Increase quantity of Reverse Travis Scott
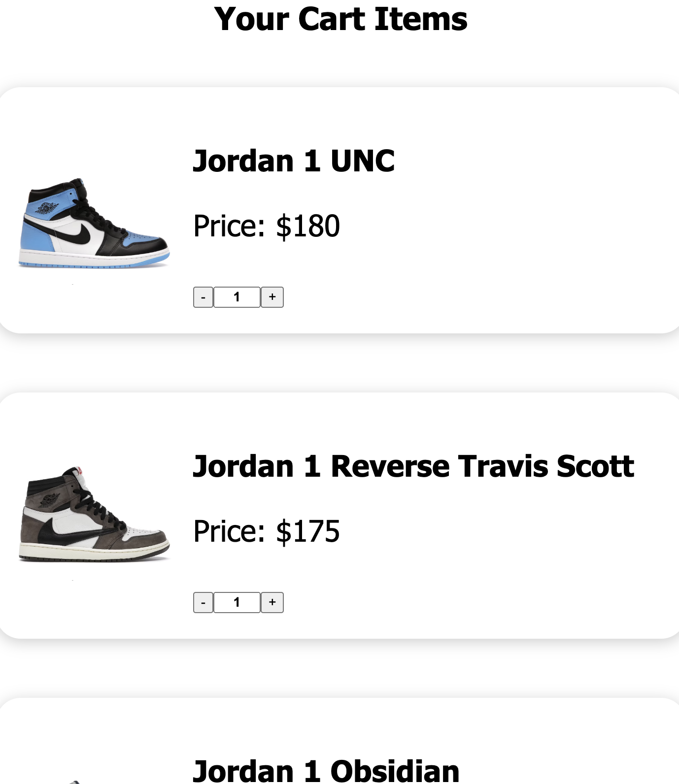Image resolution: width=679 pixels, height=784 pixels. click(x=272, y=602)
